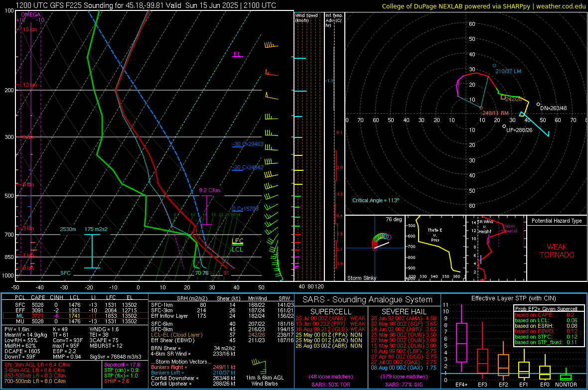Select the 28 Jun 92 00Z (AMA) 4.50 match

[x=404, y=318]
